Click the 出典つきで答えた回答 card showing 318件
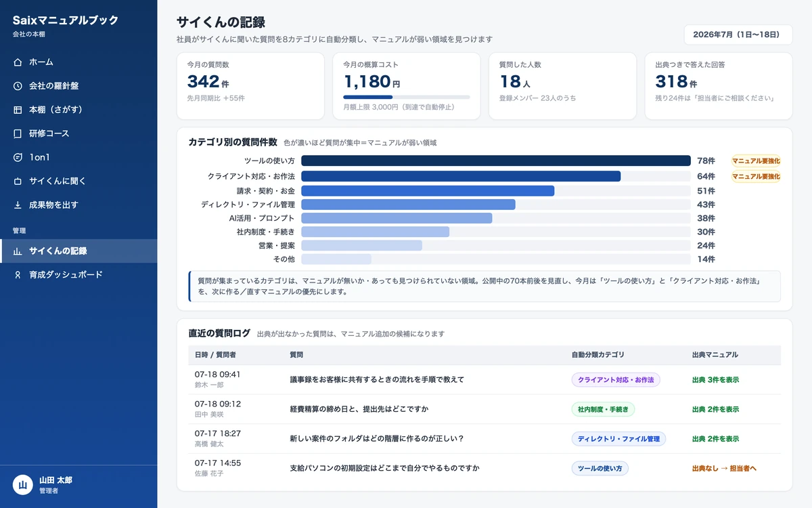Image resolution: width=812 pixels, height=508 pixels. (x=719, y=86)
